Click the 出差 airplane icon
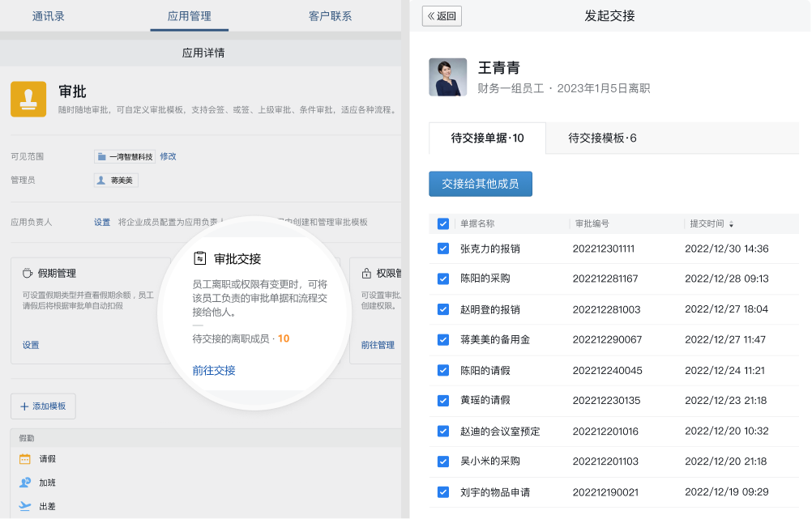 click(25, 506)
